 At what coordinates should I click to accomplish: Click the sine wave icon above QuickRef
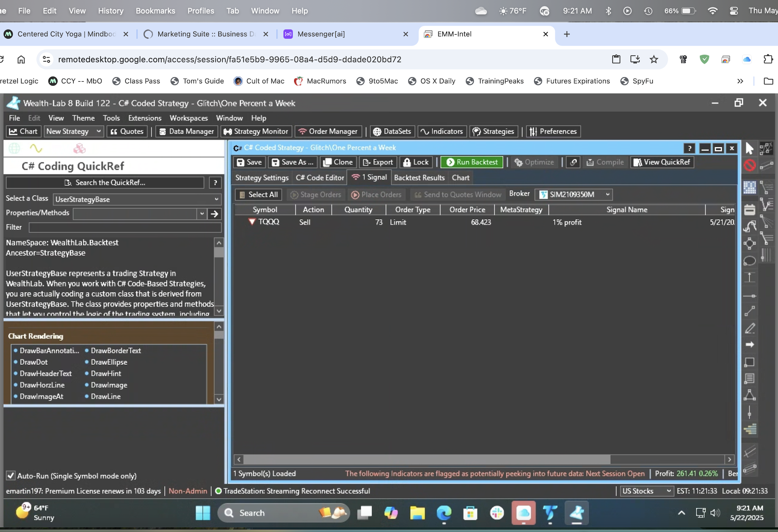point(36,148)
